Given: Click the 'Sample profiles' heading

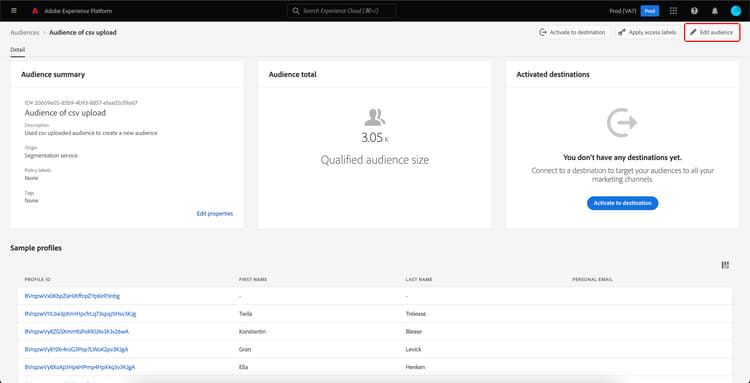Looking at the screenshot, I should [36, 248].
